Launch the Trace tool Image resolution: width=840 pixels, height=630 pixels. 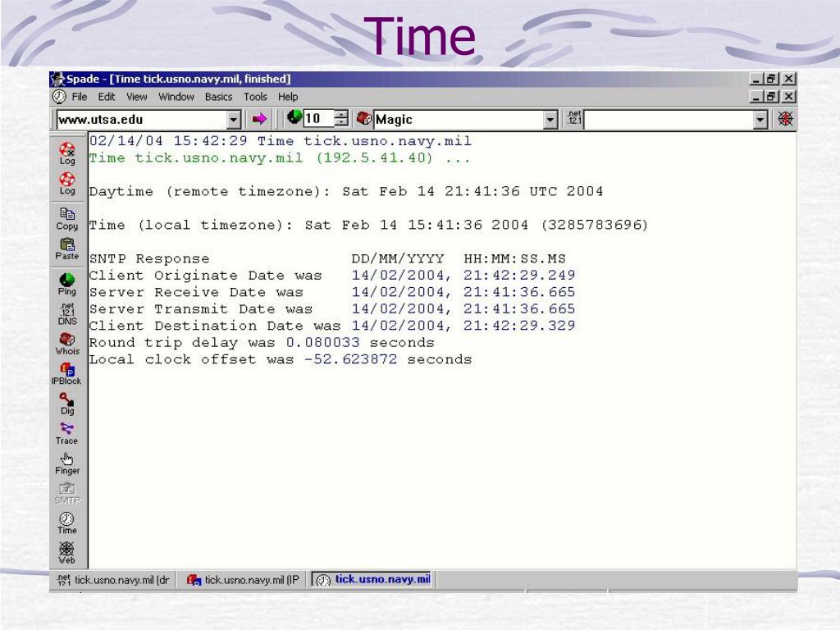[67, 434]
